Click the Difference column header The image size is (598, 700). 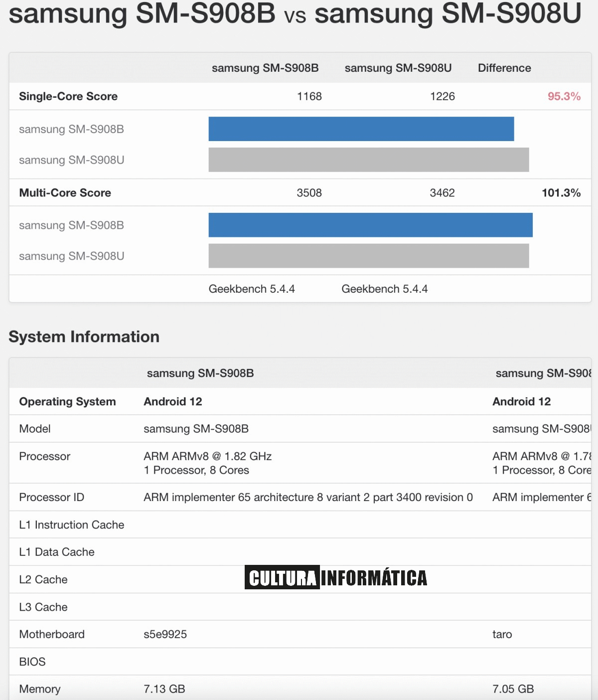pyautogui.click(x=504, y=68)
